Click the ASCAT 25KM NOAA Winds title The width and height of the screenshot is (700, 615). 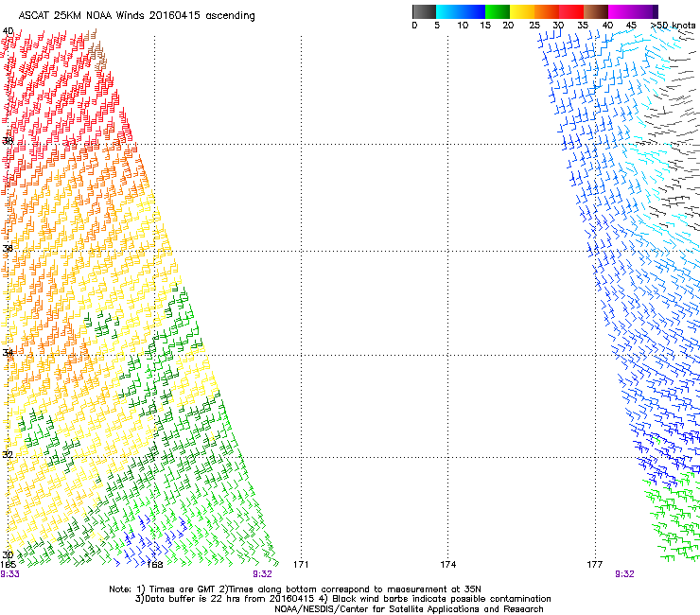click(x=136, y=16)
